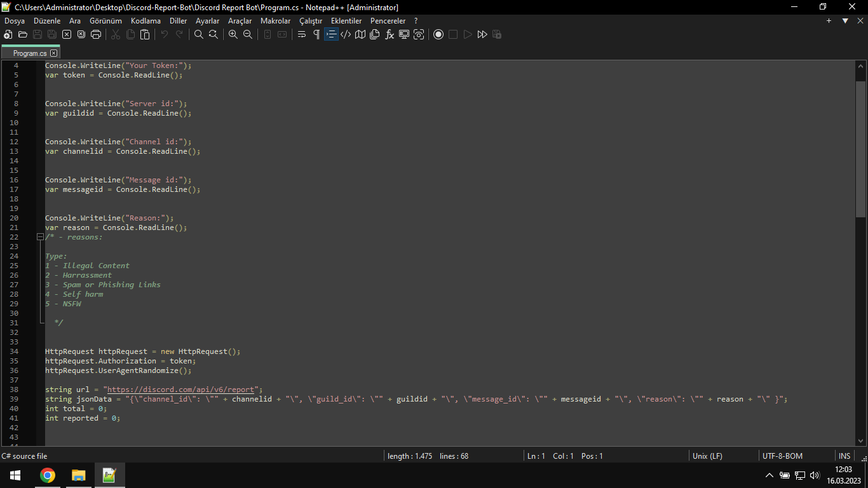Open Chrome from the taskbar
Screen dimensions: 868x488
(x=48, y=475)
